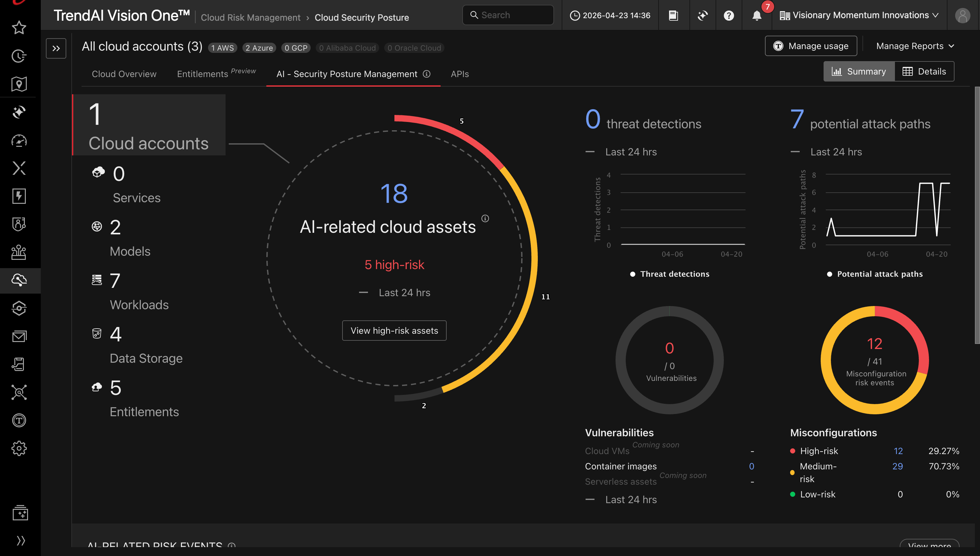Click the envelope email icon in sidebar
The height and width of the screenshot is (556, 980).
[19, 336]
